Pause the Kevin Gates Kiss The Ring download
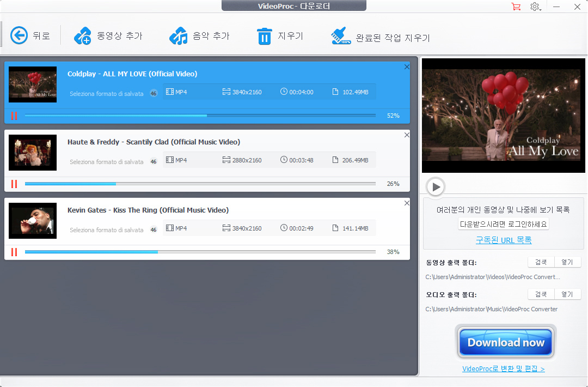Viewport: 588px width, 387px height. (14, 252)
